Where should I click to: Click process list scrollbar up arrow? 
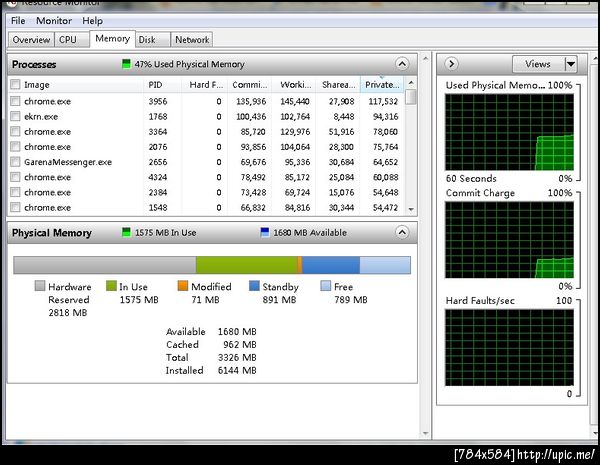click(x=411, y=82)
